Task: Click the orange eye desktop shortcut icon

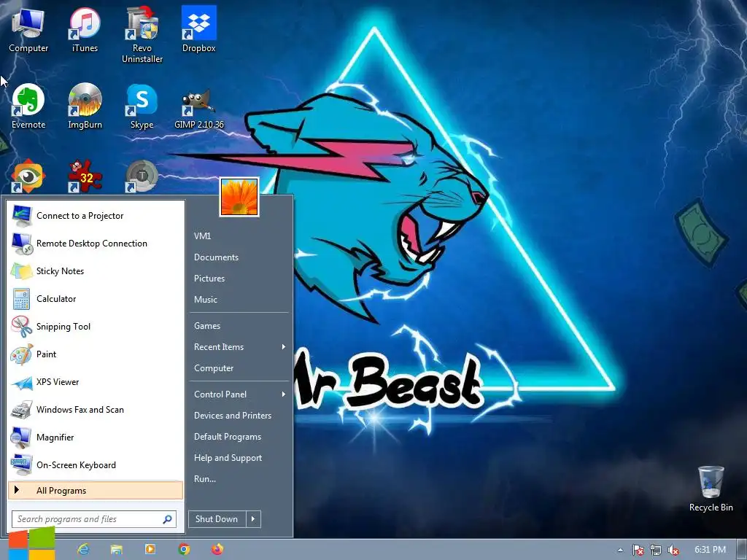Action: pyautogui.click(x=28, y=176)
